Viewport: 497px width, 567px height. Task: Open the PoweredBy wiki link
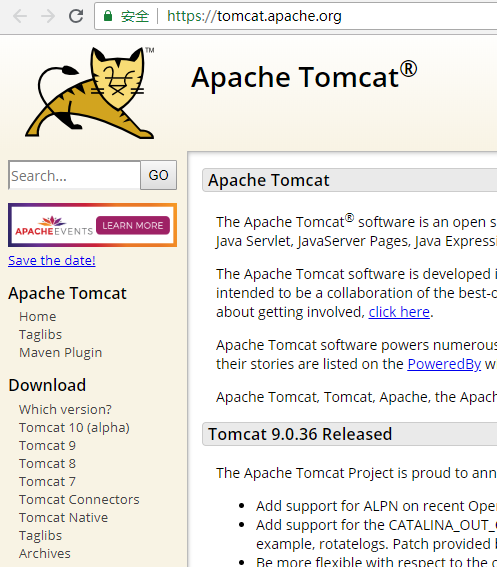pos(444,364)
